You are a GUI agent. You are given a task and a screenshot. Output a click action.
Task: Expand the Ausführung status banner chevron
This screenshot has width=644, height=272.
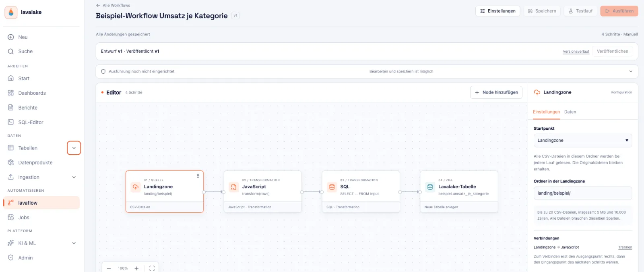click(x=631, y=71)
